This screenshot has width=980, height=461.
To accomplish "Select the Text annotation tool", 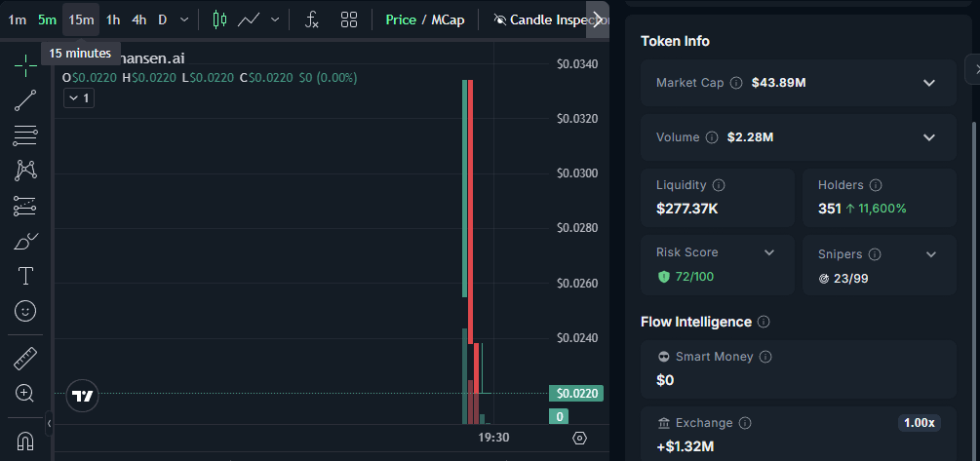I will click(x=25, y=276).
